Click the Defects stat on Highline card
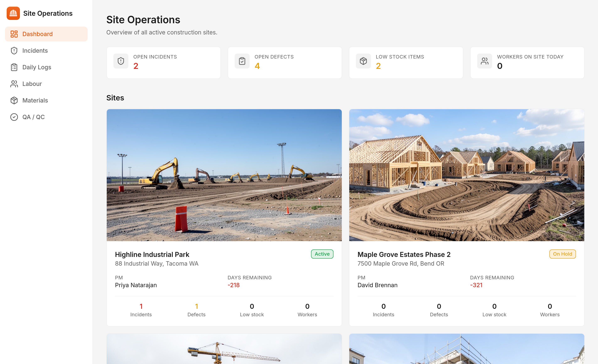 tap(196, 310)
